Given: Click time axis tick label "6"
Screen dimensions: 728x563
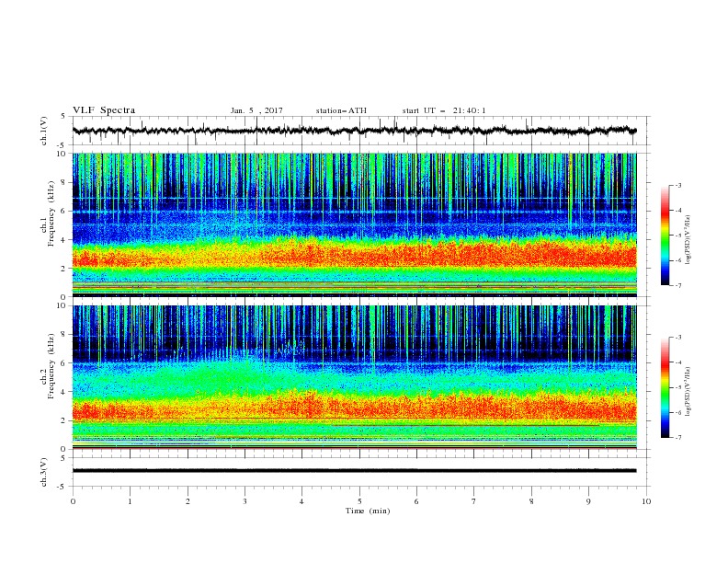Looking at the screenshot, I should (416, 501).
